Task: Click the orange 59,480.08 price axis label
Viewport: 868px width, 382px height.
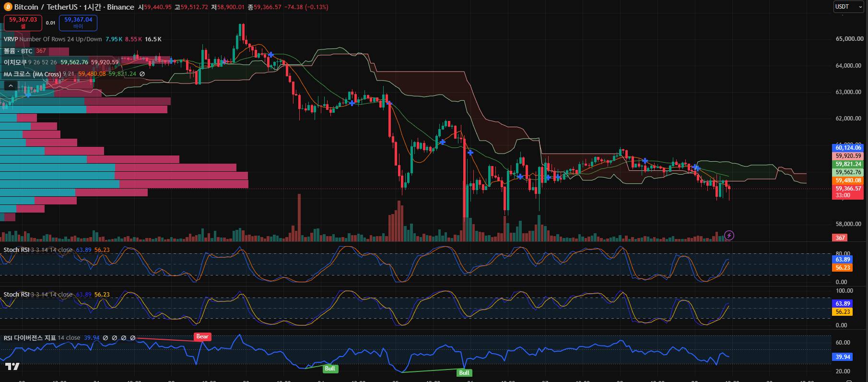Action: (848, 180)
